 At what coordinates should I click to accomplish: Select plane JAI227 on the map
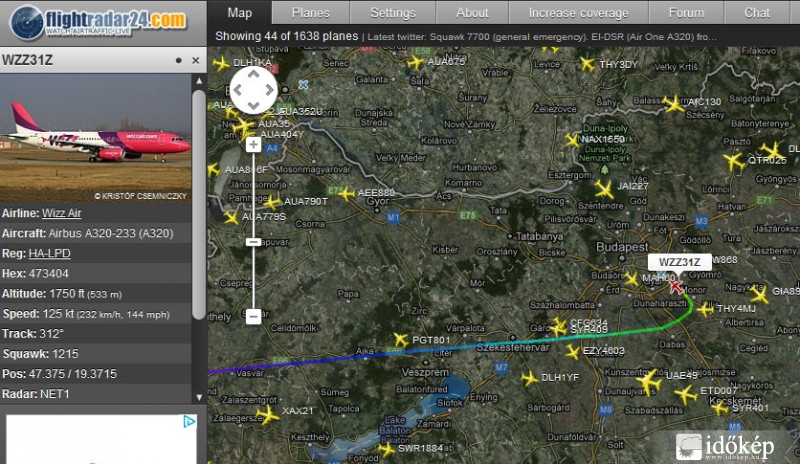pyautogui.click(x=604, y=189)
